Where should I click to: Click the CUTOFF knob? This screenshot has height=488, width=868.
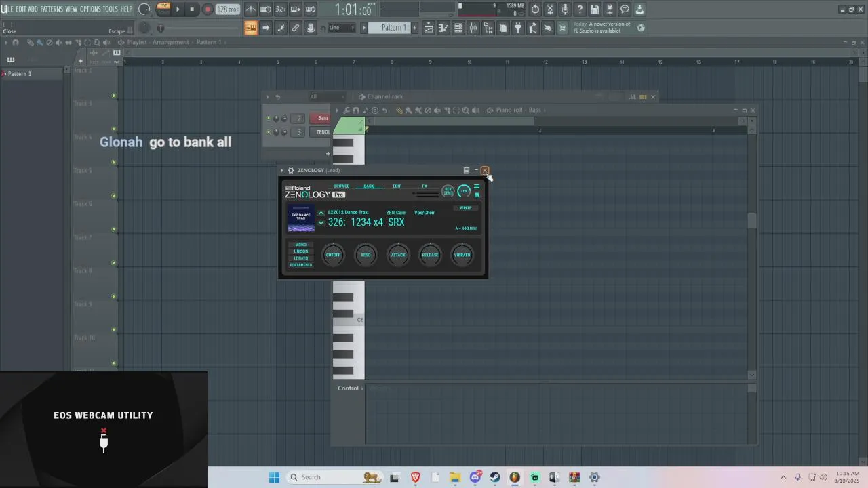pos(333,255)
